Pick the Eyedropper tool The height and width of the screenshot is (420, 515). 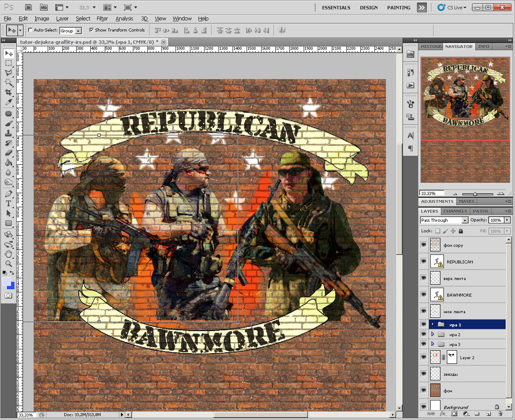click(x=9, y=102)
